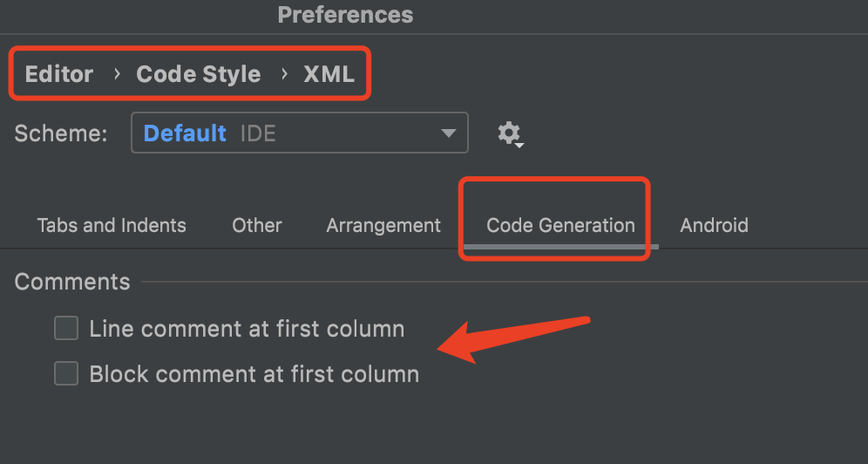
Task: Select the XML breadcrumb item
Action: click(329, 74)
